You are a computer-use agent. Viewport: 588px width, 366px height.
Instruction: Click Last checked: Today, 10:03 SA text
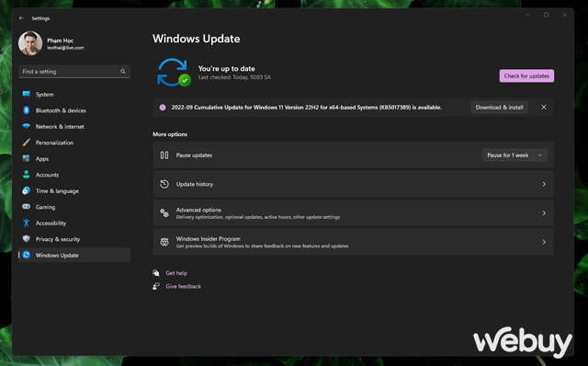click(x=234, y=77)
